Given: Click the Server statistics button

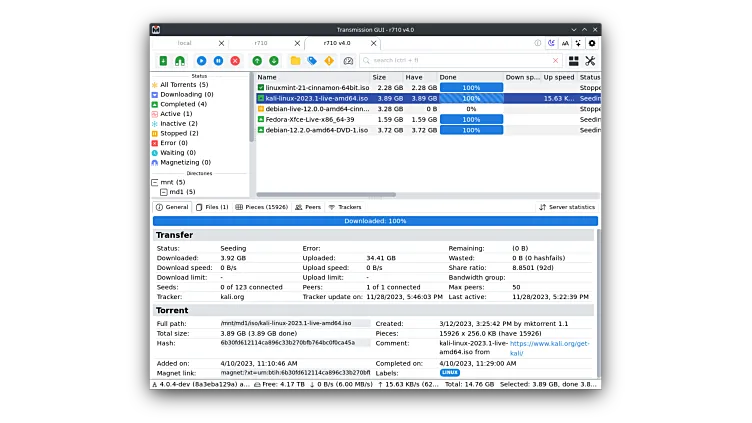Looking at the screenshot, I should tap(567, 207).
